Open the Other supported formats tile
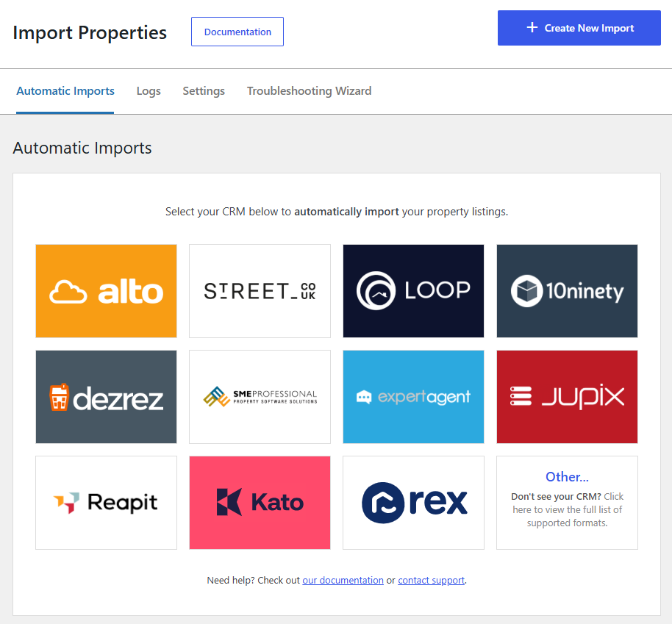This screenshot has width=672, height=624. point(567,503)
